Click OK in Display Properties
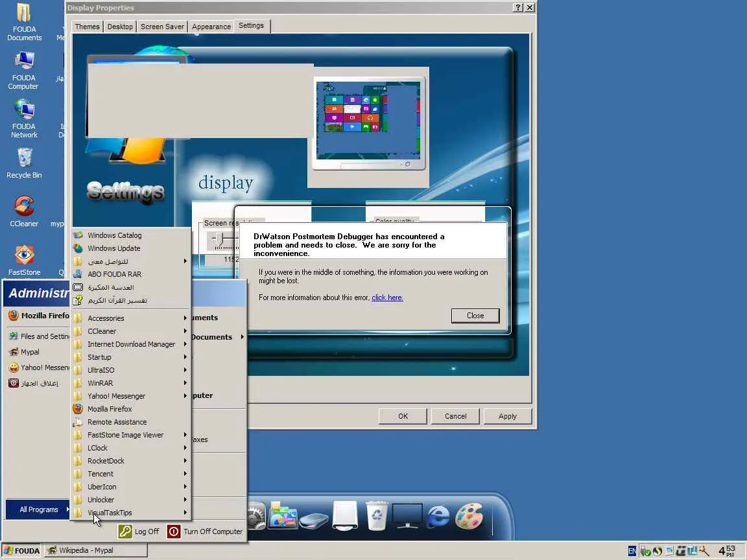The height and width of the screenshot is (560, 747). coord(403,416)
